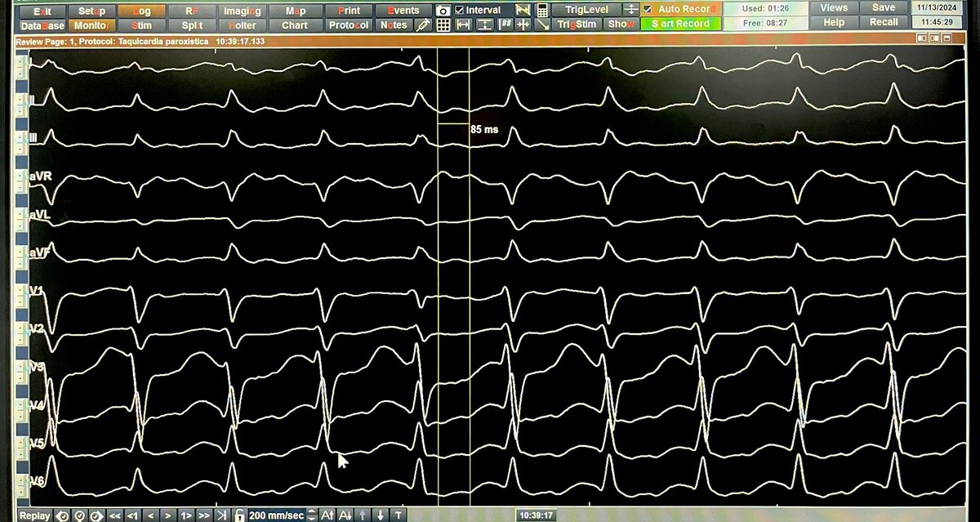This screenshot has width=980, height=522.
Task: Select the horizontal caliper measurement icon
Action: pyautogui.click(x=462, y=23)
